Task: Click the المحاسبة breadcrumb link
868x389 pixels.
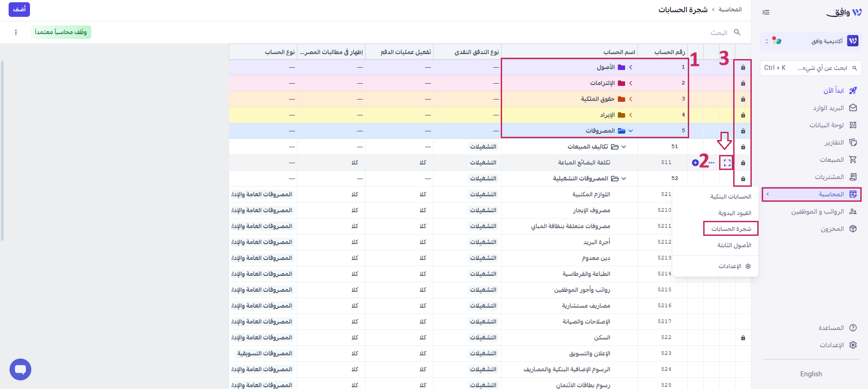Action: click(730, 10)
